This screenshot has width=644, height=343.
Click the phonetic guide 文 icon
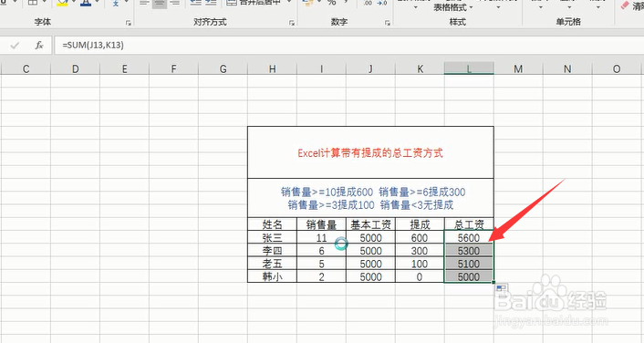tap(116, 4)
